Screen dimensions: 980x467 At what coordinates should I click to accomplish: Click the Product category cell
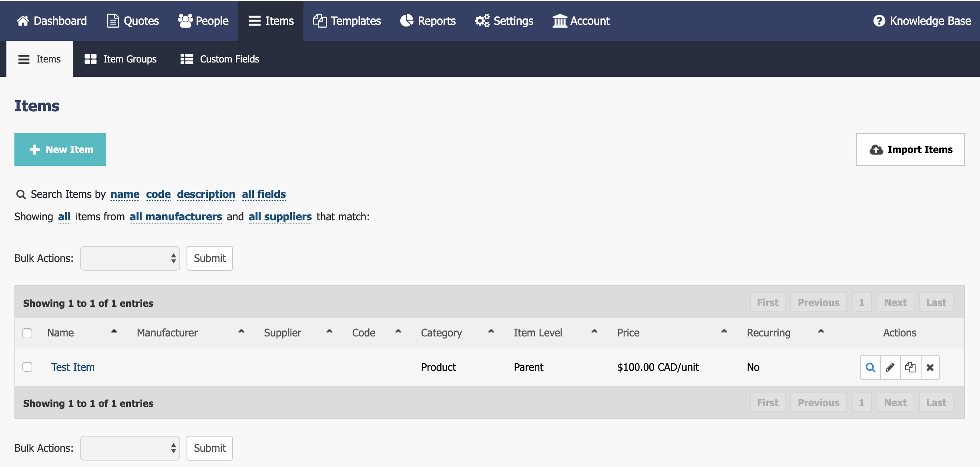[439, 367]
